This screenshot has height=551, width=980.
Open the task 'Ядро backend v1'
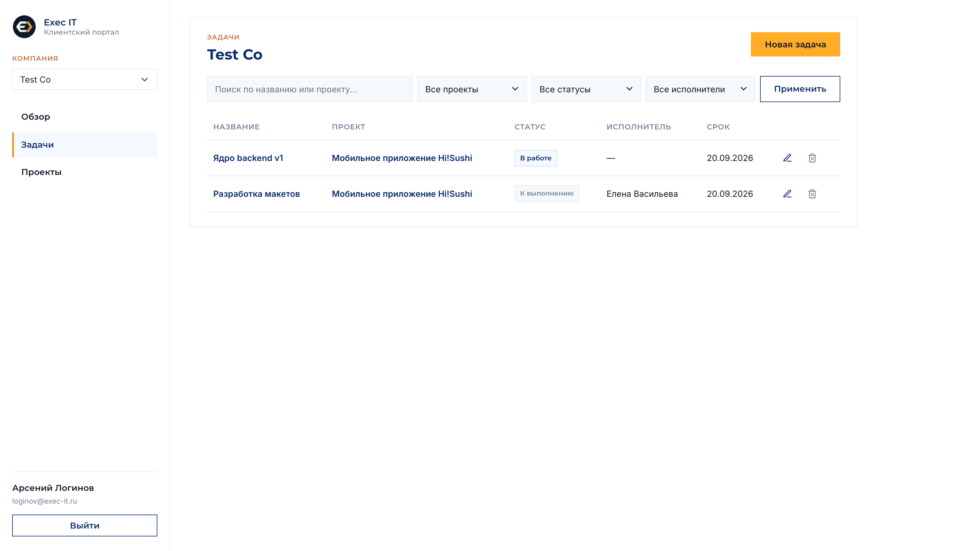tap(248, 158)
